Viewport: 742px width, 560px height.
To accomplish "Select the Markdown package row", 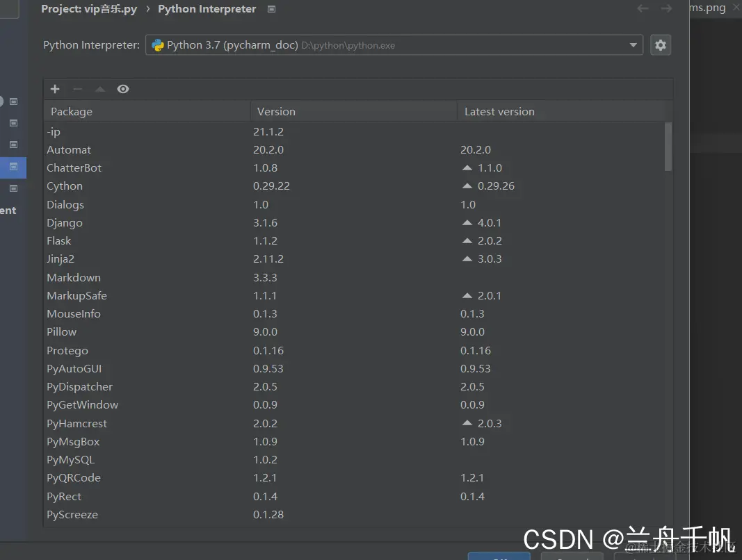I will (354, 278).
